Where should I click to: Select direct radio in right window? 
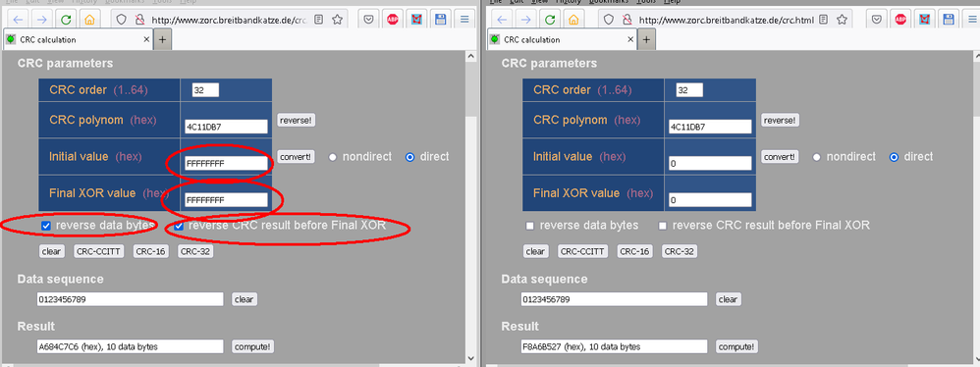pos(895,157)
